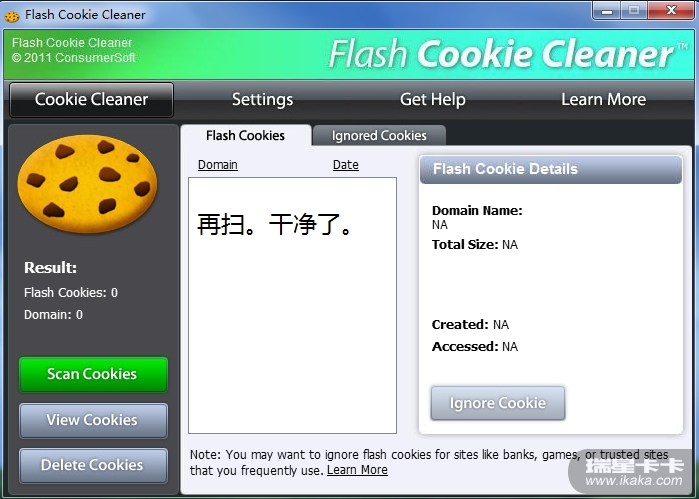The width and height of the screenshot is (699, 499).
Task: Switch to the Flash Cookies tab
Action: pyautogui.click(x=246, y=135)
